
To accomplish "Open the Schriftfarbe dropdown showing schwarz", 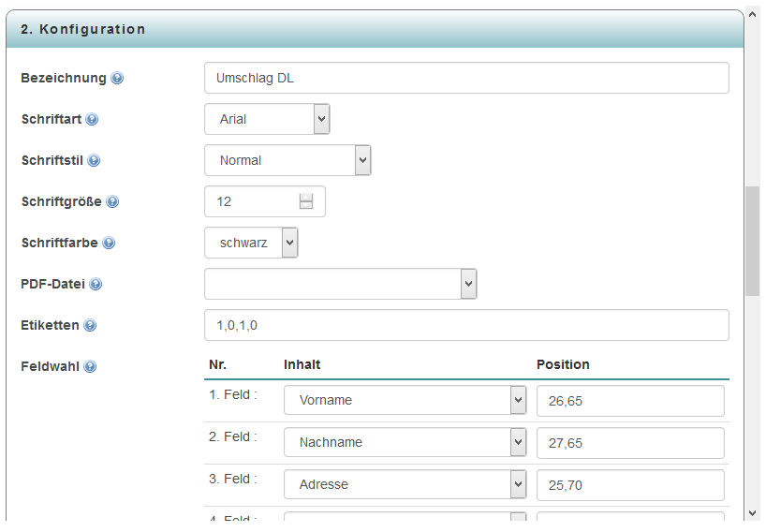I will click(251, 243).
